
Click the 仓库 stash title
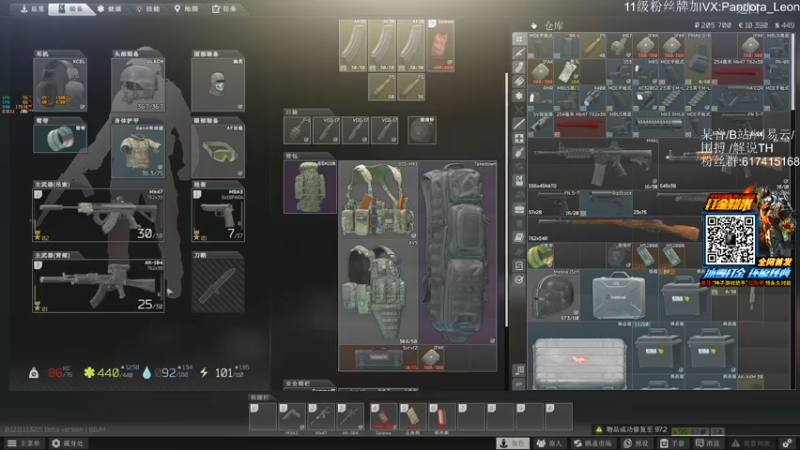[x=554, y=26]
